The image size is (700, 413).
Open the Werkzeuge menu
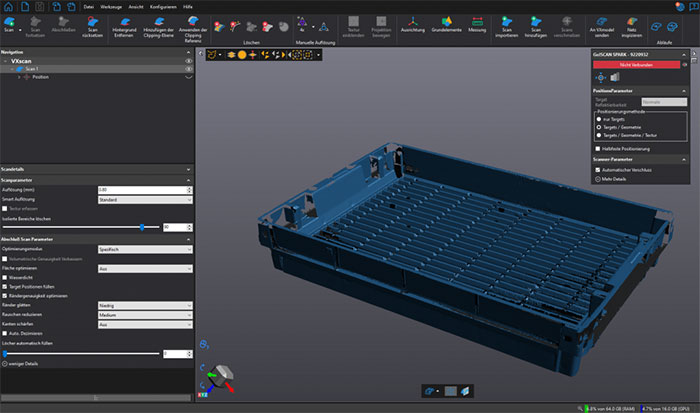point(111,7)
